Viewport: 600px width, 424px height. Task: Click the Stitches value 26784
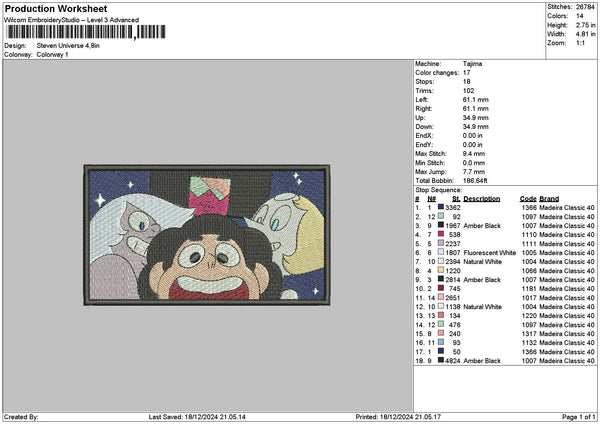pos(585,7)
